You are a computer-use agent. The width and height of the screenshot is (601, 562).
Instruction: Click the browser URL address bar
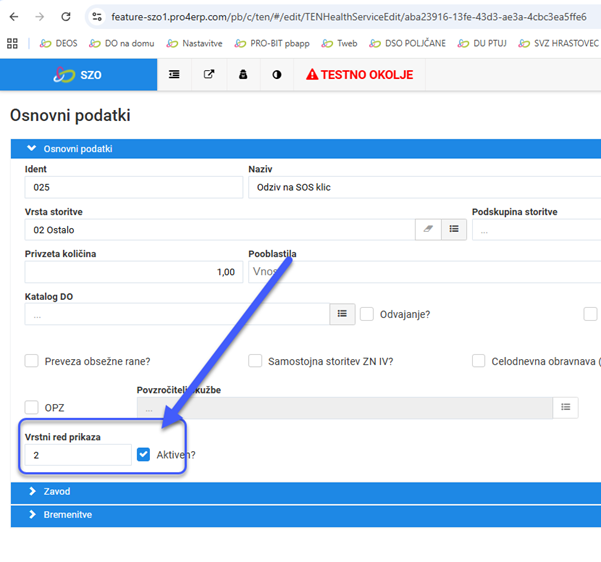coord(348,17)
